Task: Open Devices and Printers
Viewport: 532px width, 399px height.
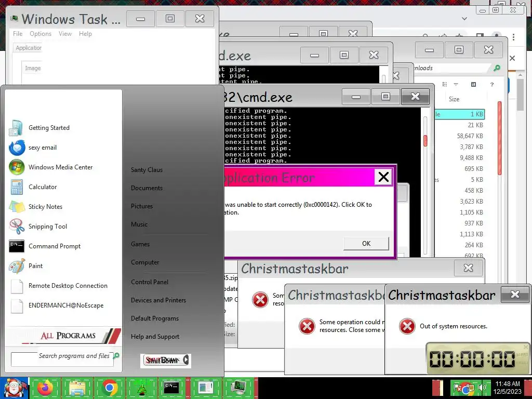Action: 158,300
